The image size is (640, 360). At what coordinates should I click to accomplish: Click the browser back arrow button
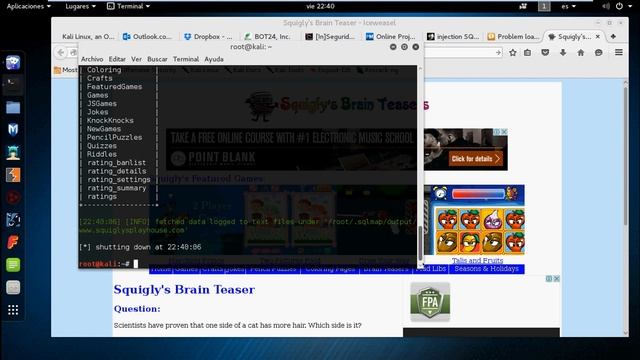click(61, 52)
